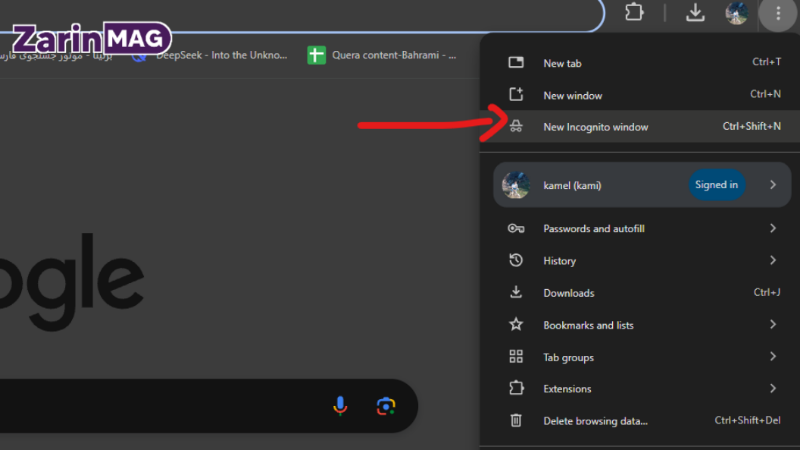Click the puzzle icon beside Extensions menu entry
Image resolution: width=800 pixels, height=450 pixels.
(516, 388)
